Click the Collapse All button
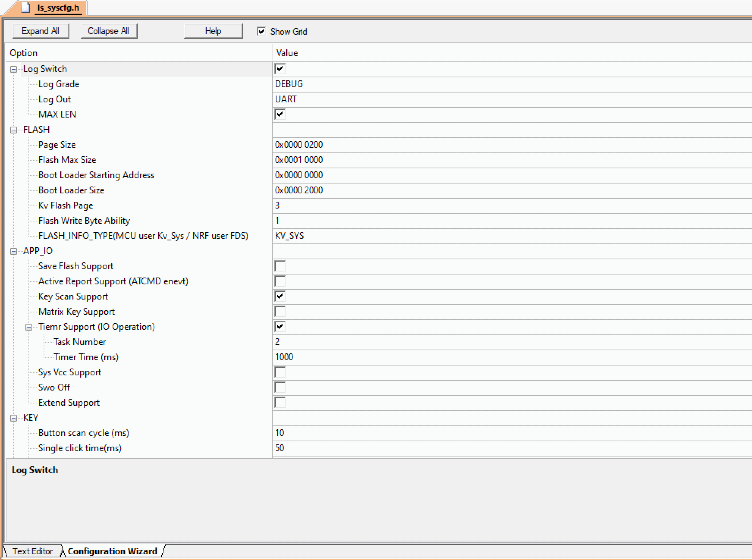This screenshot has width=752, height=560. tap(108, 31)
